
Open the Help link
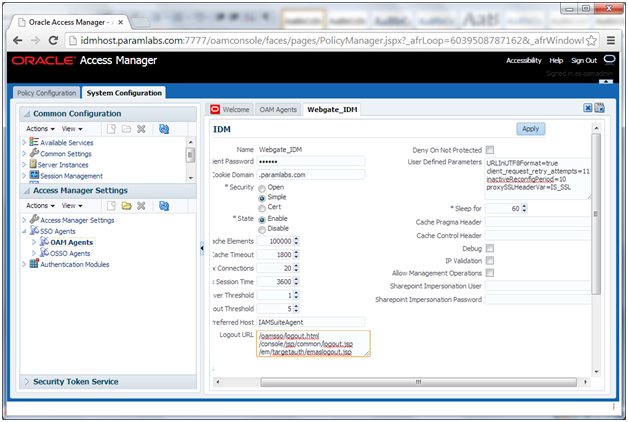click(x=556, y=60)
